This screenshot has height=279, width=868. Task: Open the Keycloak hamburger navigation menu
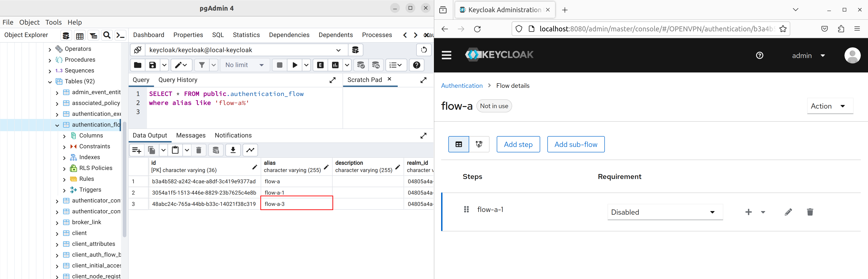tap(446, 55)
